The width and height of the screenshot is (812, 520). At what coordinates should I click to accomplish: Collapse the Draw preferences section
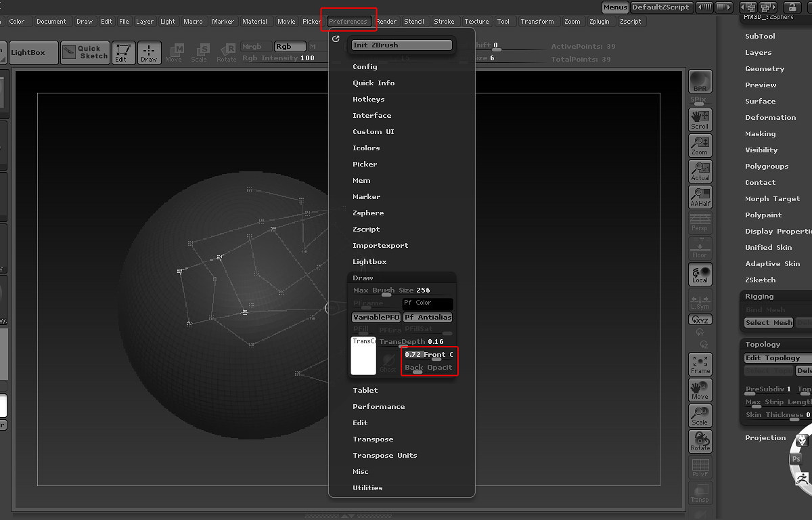(x=363, y=278)
